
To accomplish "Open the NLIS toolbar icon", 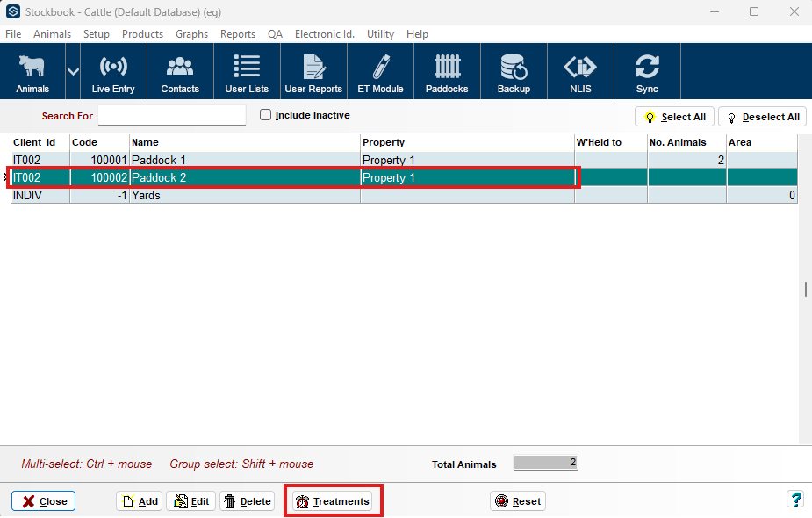I will point(580,72).
